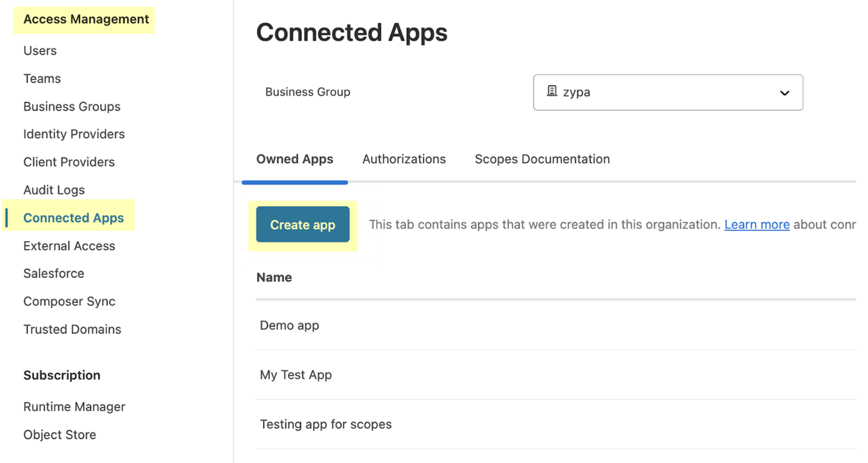Select the Owned Apps tab
The width and height of the screenshot is (868, 463).
(295, 159)
